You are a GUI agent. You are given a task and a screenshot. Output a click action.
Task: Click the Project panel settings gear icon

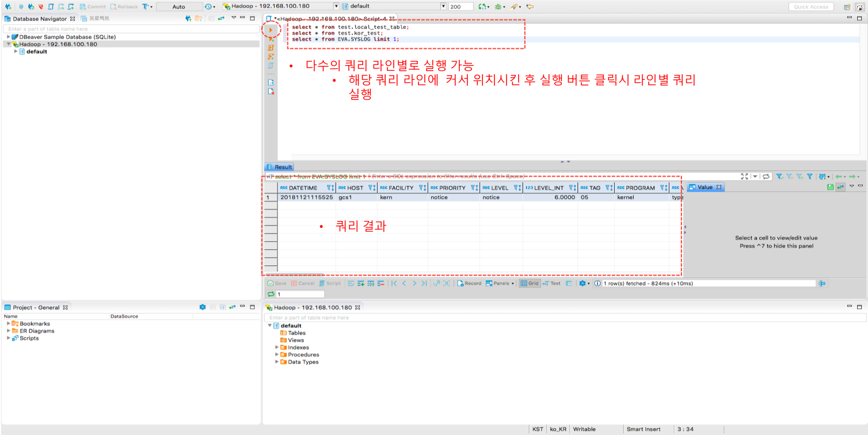click(203, 307)
